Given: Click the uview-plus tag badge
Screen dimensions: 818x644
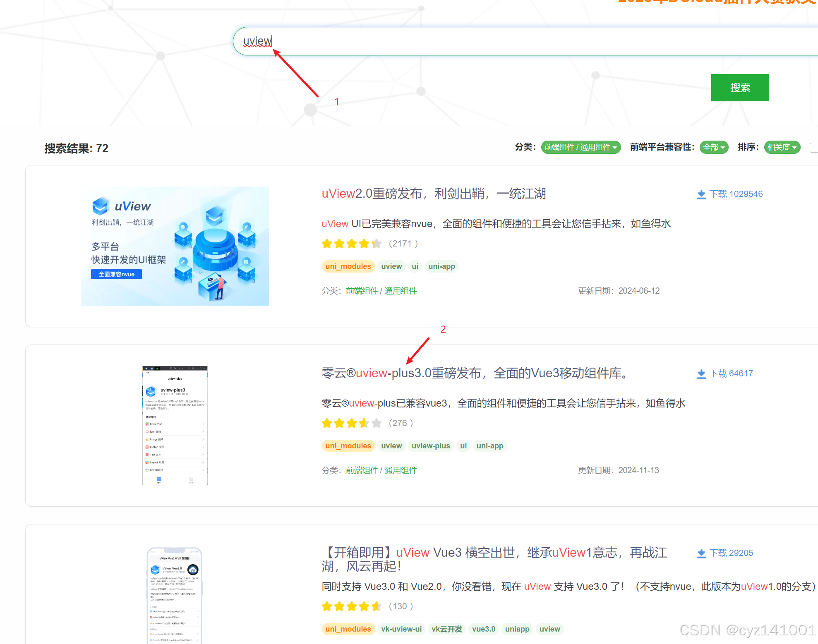Looking at the screenshot, I should (431, 446).
